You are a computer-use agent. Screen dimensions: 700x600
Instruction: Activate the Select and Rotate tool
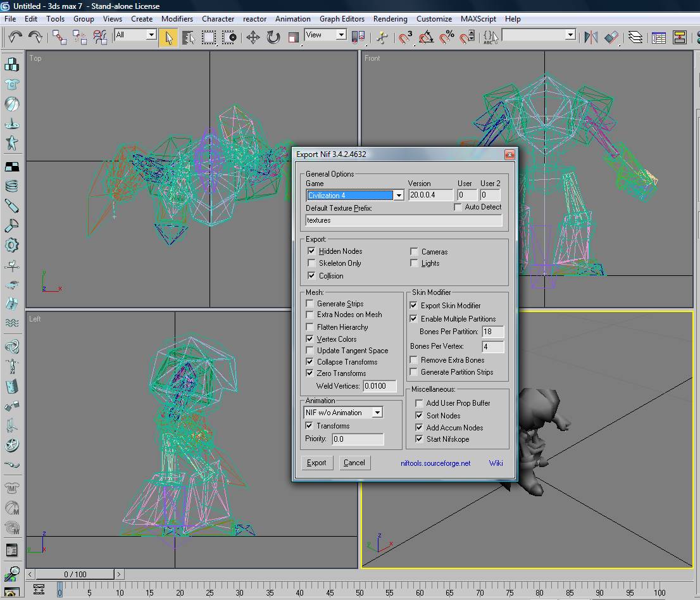tap(273, 37)
